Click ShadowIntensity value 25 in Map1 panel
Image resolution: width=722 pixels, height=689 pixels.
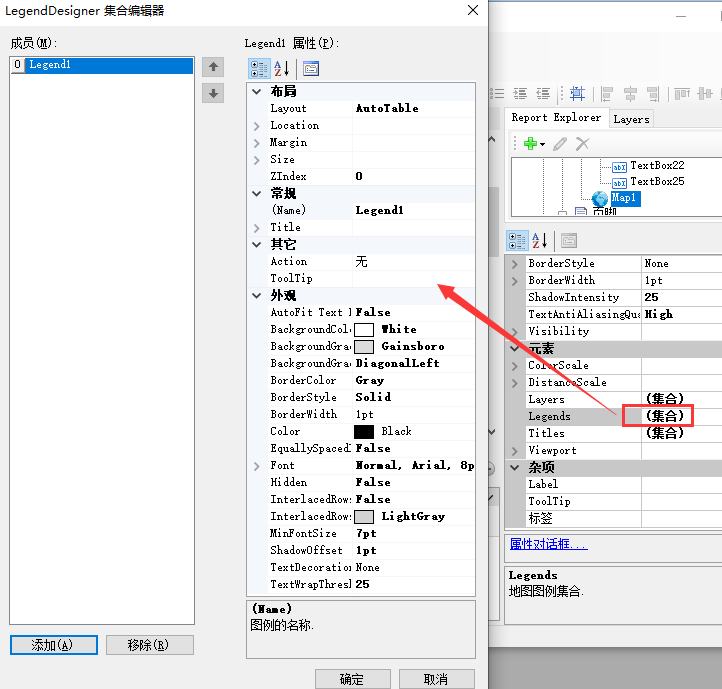681,298
